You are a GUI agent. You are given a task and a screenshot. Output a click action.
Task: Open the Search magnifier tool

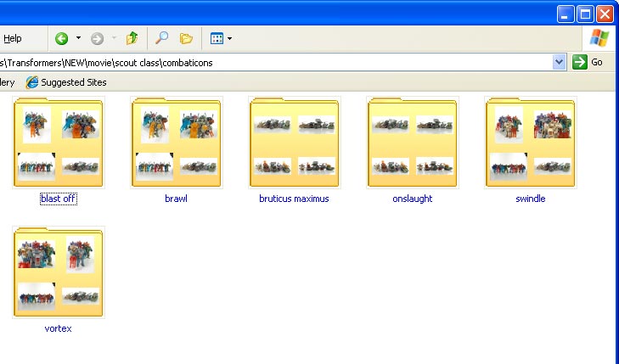tap(161, 38)
